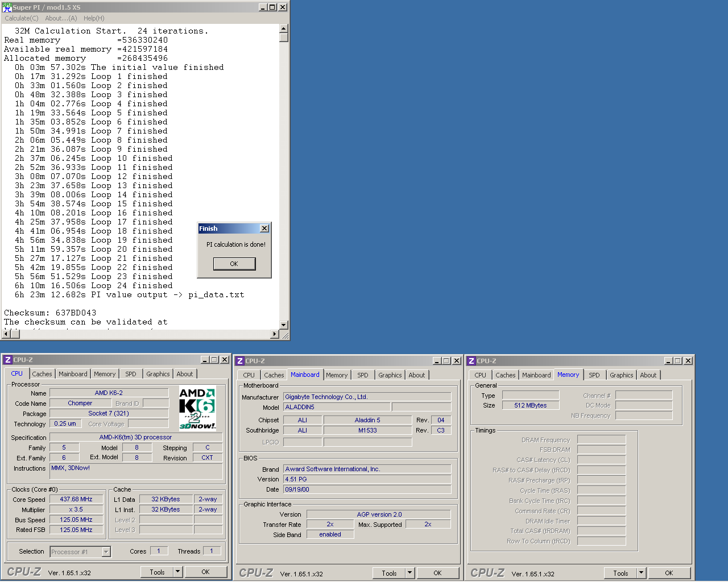Switch to Mainboard tab in left CPU-Z window
The image size is (728, 582).
pos(73,374)
